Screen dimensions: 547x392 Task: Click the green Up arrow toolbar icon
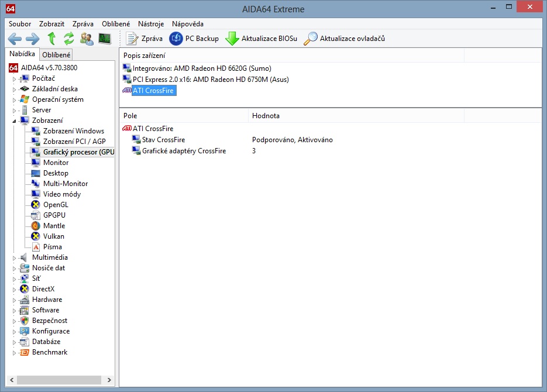51,39
